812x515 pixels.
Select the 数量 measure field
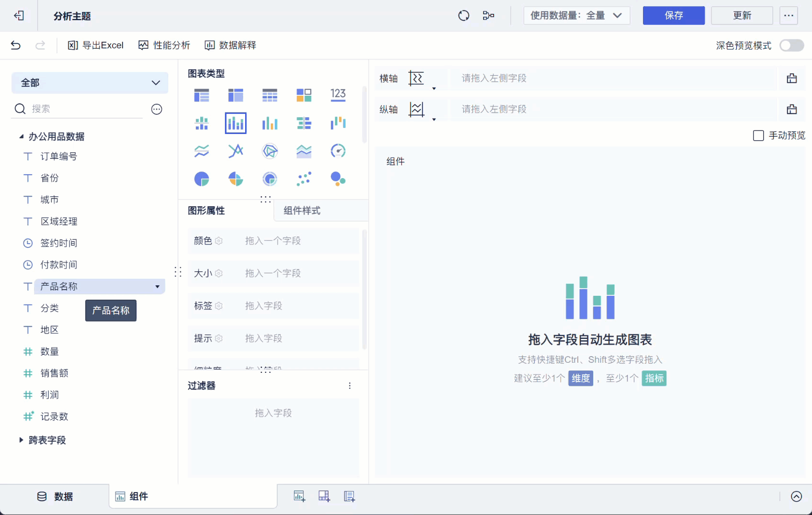click(x=49, y=352)
